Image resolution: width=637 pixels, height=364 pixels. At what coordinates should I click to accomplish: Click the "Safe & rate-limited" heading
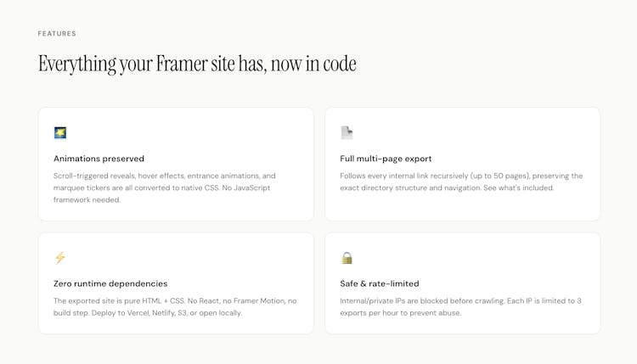380,283
